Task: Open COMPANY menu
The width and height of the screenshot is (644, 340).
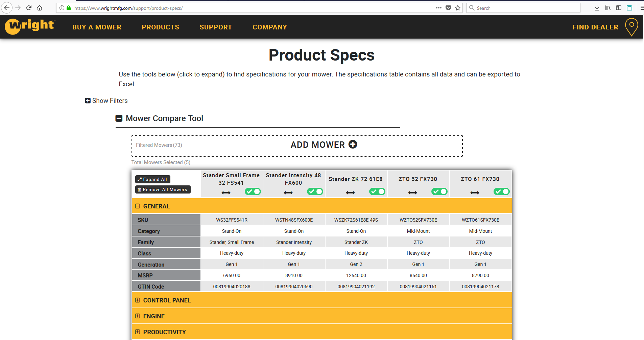Action: pos(270,27)
